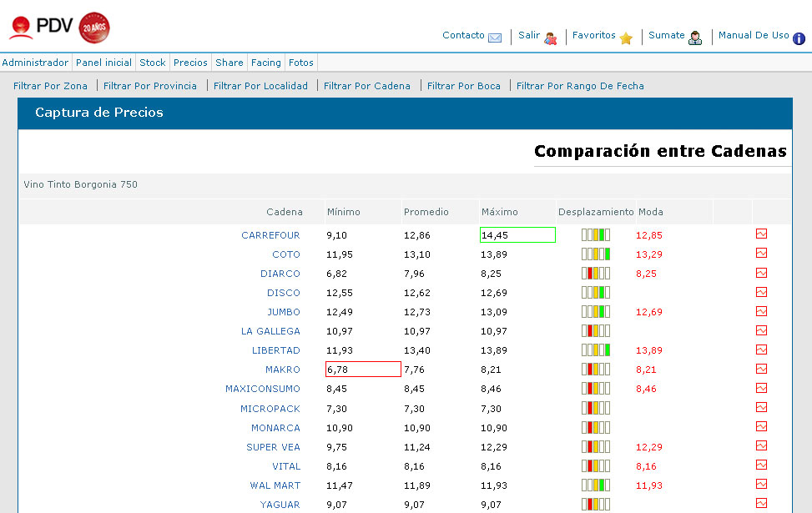Screen dimensions: 812x513
Task: Open the chart icon for DIARCO row
Action: pyautogui.click(x=761, y=273)
